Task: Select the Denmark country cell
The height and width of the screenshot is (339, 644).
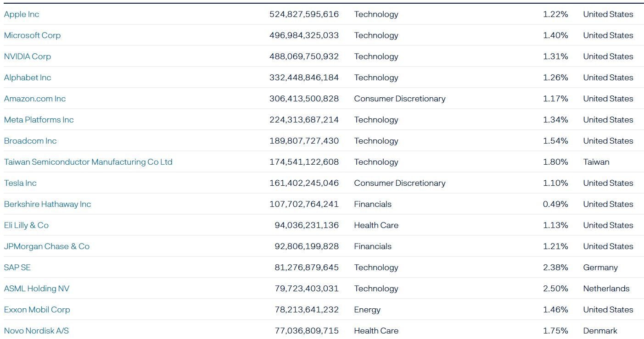Action: click(600, 331)
